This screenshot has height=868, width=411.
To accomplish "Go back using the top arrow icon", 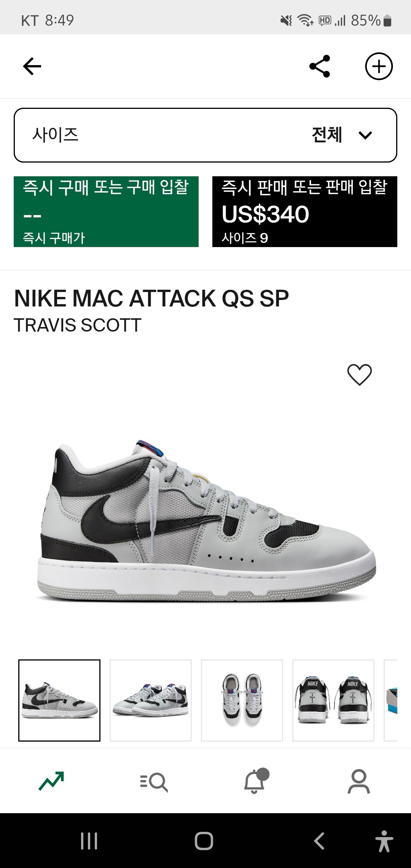I will click(32, 67).
